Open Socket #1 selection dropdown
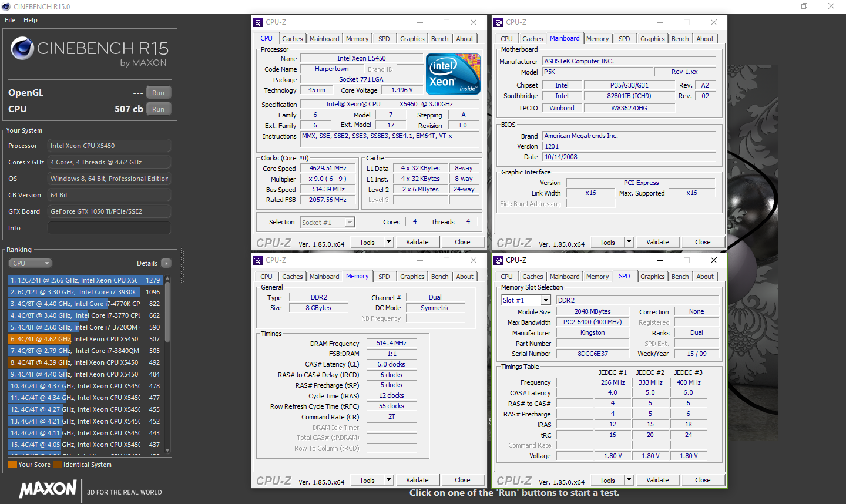Screen dimensions: 846x504 (x=327, y=223)
